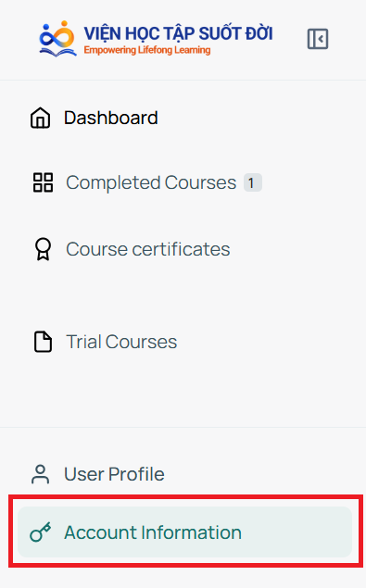Select the Account Information text label

tap(153, 532)
